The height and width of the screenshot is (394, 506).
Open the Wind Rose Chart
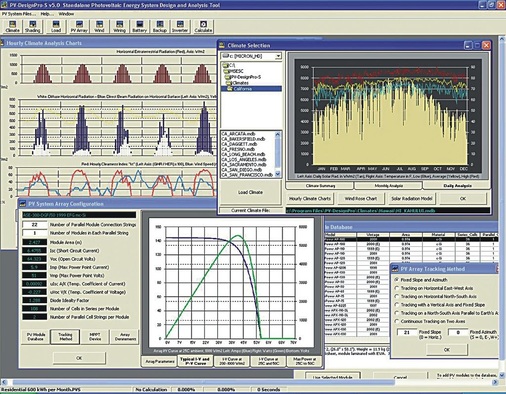click(x=361, y=198)
